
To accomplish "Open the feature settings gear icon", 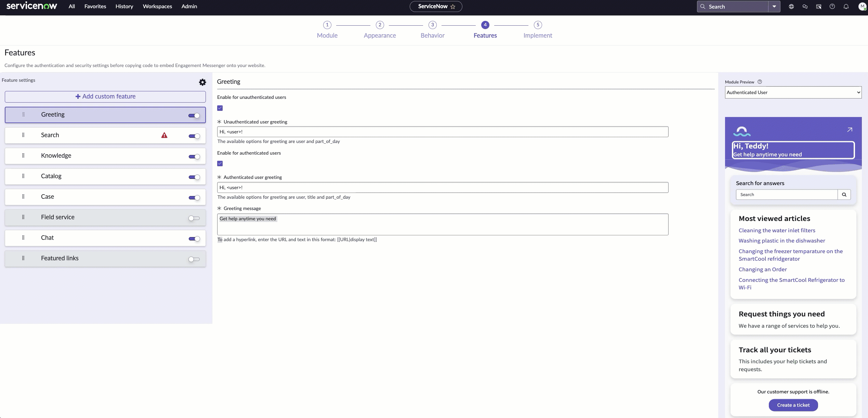I will [202, 82].
